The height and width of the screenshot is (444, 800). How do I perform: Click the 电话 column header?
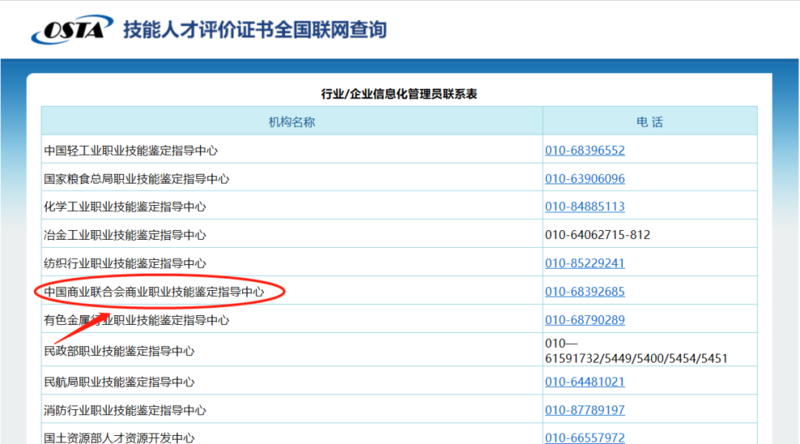coord(649,122)
